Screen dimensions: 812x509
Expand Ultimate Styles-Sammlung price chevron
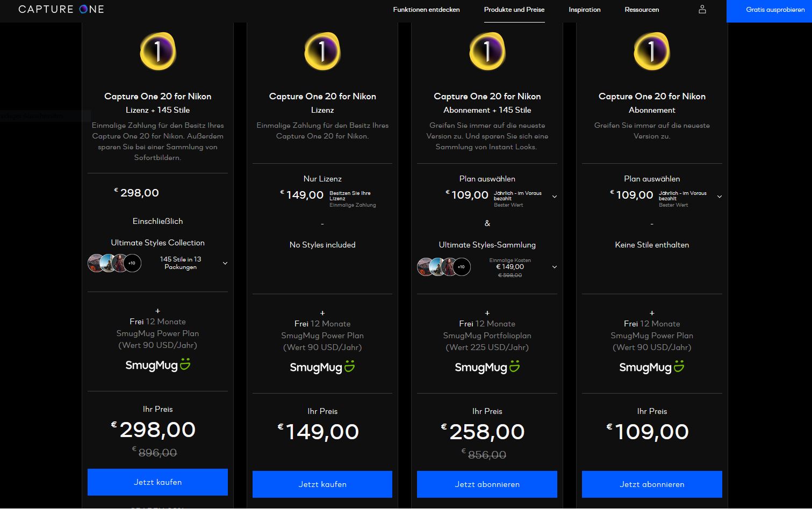[x=555, y=267]
